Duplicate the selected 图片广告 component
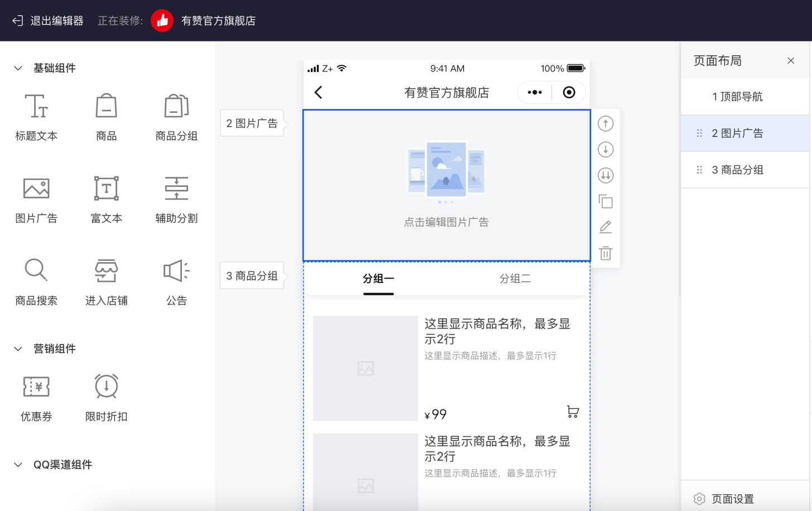Viewport: 812px width, 511px height. pos(606,201)
